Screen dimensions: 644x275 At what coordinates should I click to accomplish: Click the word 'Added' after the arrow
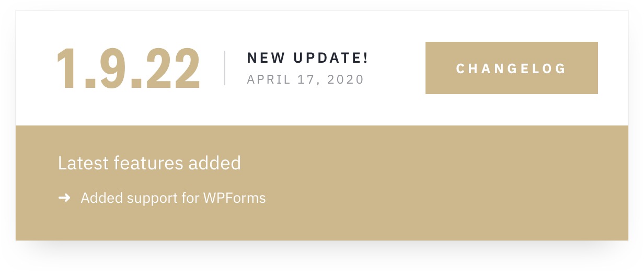96,198
